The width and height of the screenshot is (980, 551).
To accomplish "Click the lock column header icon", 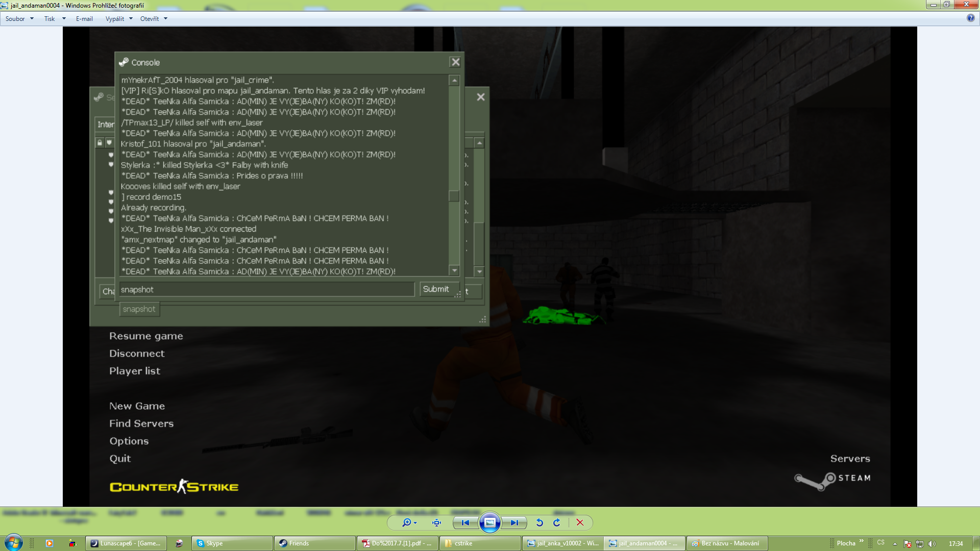I will click(x=100, y=143).
